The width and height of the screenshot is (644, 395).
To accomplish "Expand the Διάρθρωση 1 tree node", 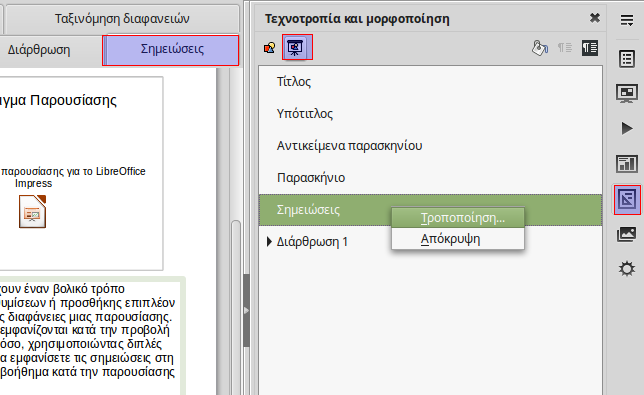I will pos(269,241).
